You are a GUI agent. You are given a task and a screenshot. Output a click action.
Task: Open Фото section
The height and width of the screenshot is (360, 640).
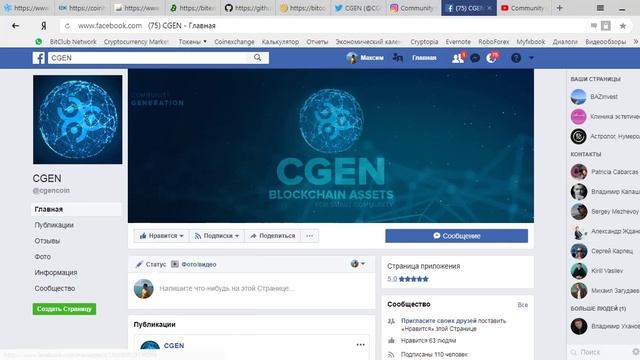[42, 257]
